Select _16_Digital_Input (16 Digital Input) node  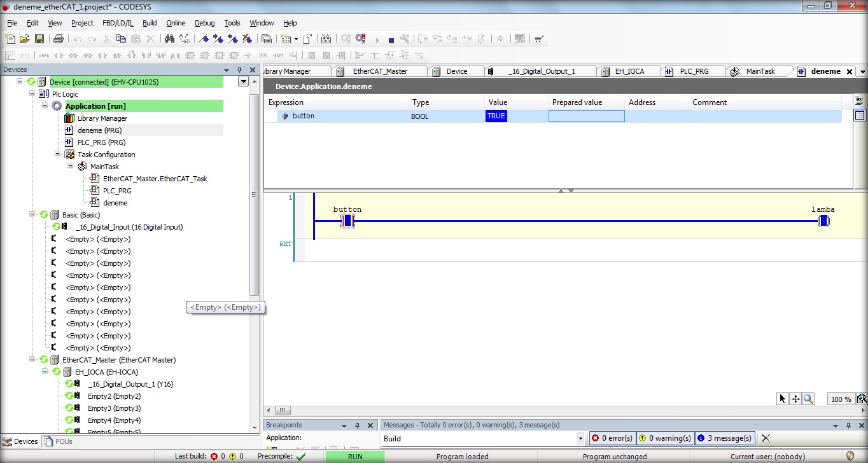tap(129, 227)
